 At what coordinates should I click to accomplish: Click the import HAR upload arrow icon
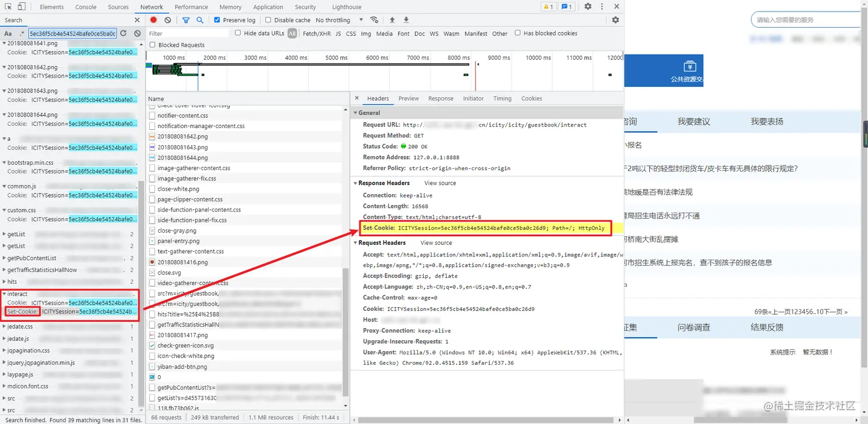click(x=392, y=20)
